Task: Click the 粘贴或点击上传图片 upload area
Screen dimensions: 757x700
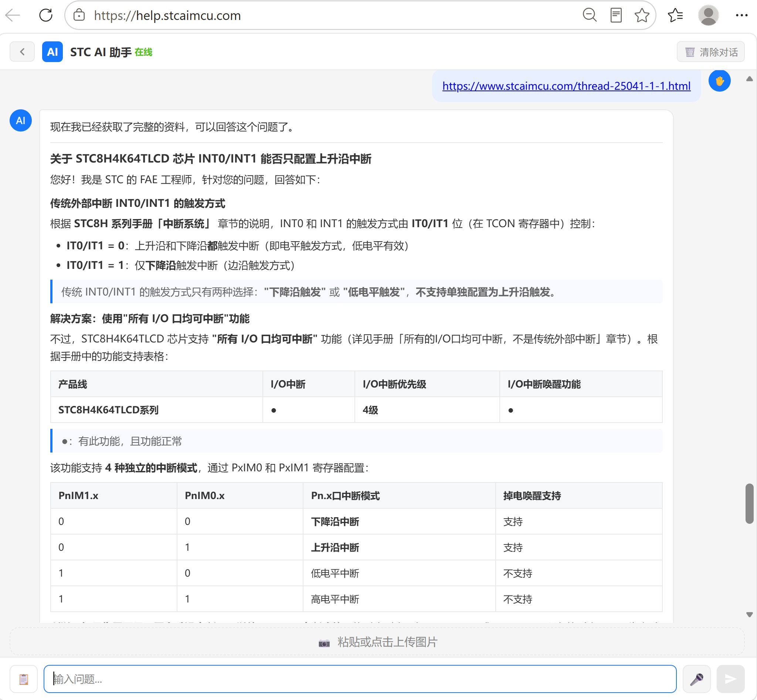Action: click(x=377, y=642)
